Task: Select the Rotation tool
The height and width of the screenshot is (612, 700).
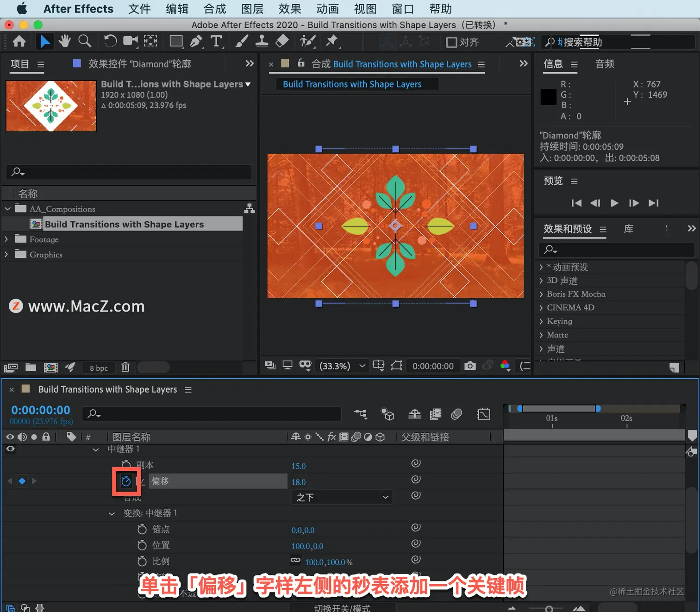Action: coord(110,42)
